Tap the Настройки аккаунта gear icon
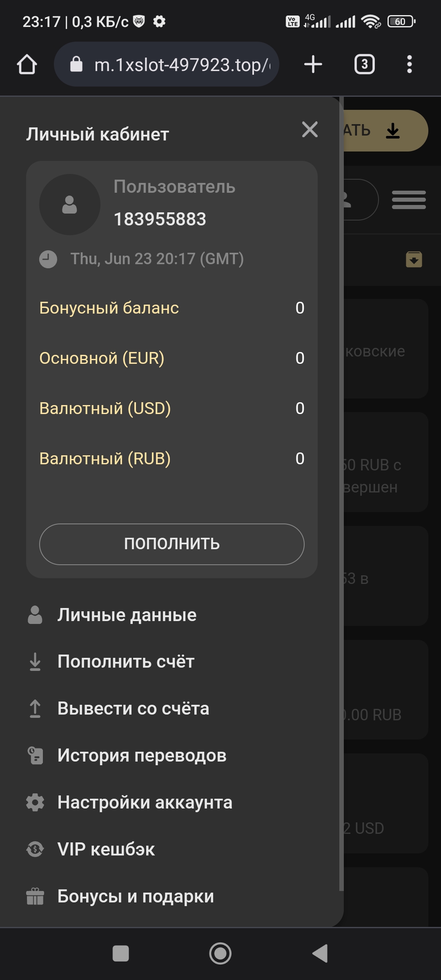Image resolution: width=441 pixels, height=980 pixels. tap(35, 802)
